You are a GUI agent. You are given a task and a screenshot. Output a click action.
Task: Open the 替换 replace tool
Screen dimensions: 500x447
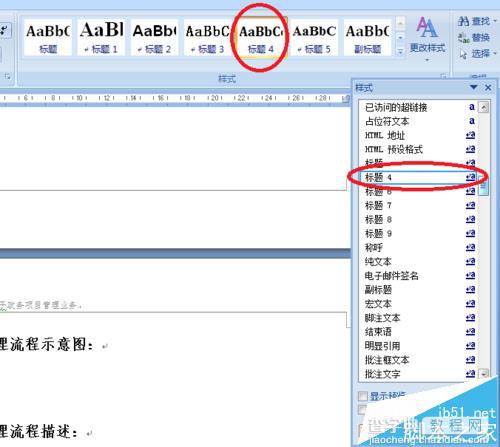click(474, 37)
